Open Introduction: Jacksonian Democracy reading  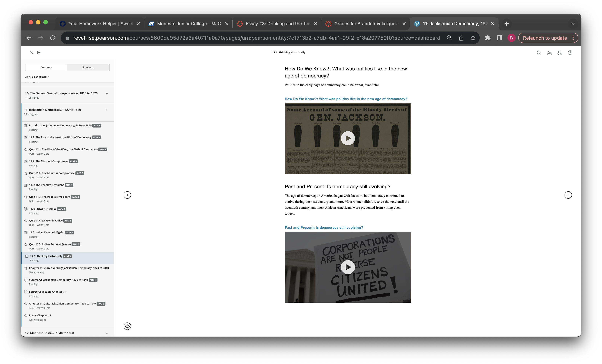point(60,126)
